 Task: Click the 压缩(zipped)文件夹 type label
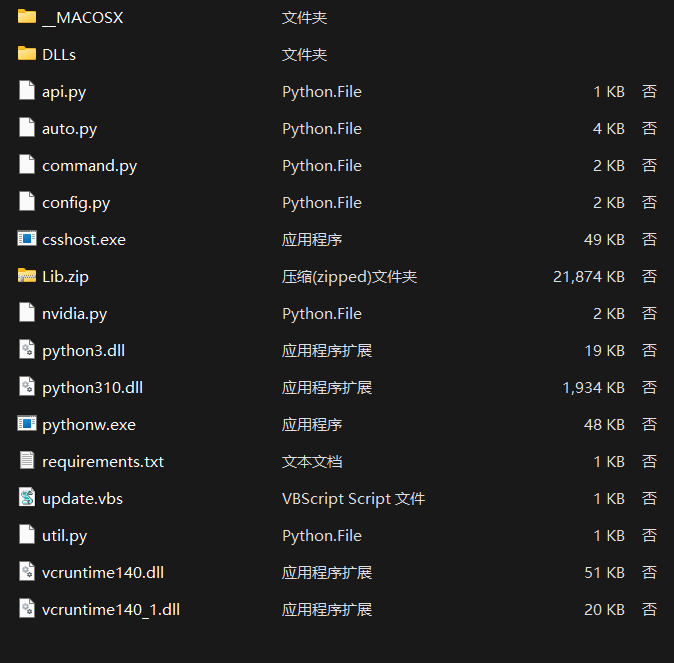click(x=349, y=277)
